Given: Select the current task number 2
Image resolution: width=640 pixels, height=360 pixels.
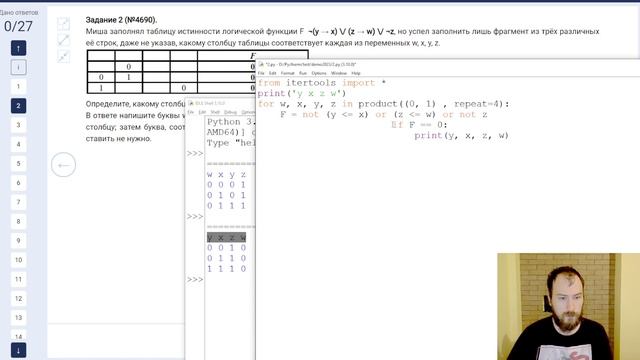Looking at the screenshot, I should pos(18,106).
